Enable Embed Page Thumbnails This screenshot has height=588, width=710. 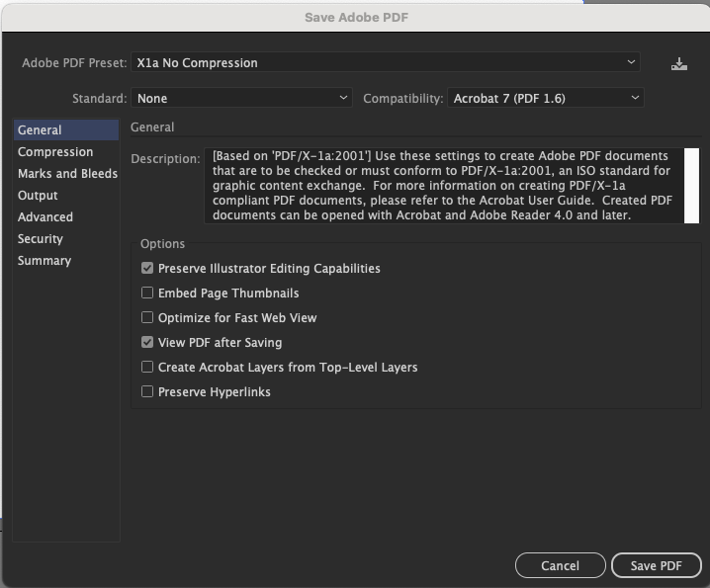tap(147, 293)
